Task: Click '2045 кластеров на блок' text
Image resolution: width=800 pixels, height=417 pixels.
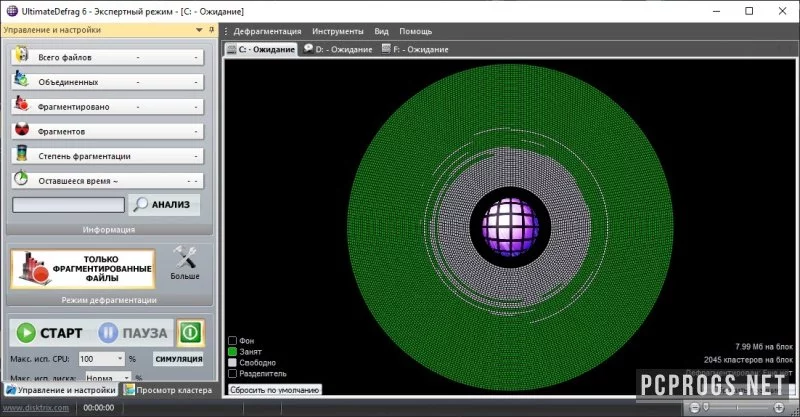Action: 749,360
